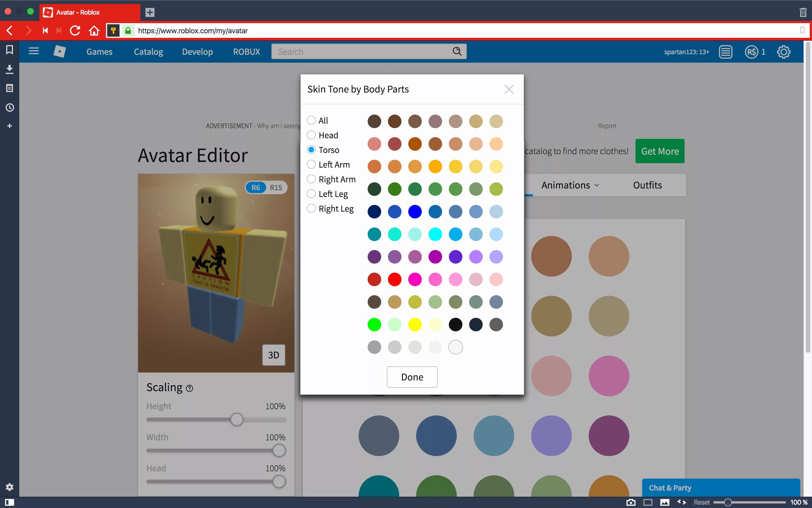Viewport: 812px width, 508px height.
Task: Click the browser forward arrow
Action: (28, 30)
